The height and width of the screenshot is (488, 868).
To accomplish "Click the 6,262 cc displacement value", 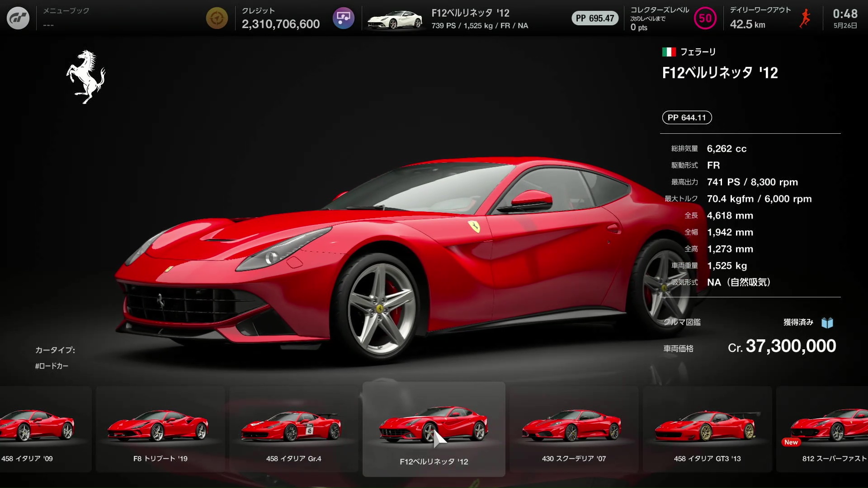I will 726,149.
